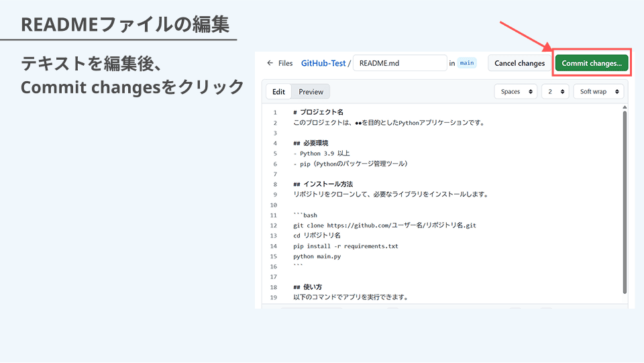Open the indent size 2 dropdown
The image size is (644, 363).
click(555, 91)
